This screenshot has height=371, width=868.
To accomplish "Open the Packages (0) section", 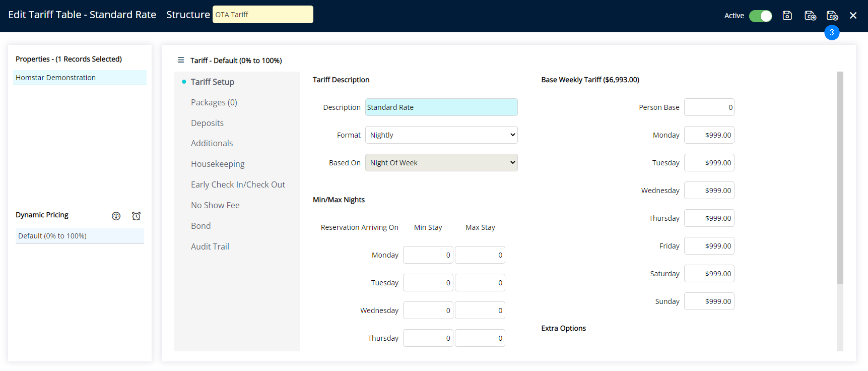I will (x=214, y=102).
